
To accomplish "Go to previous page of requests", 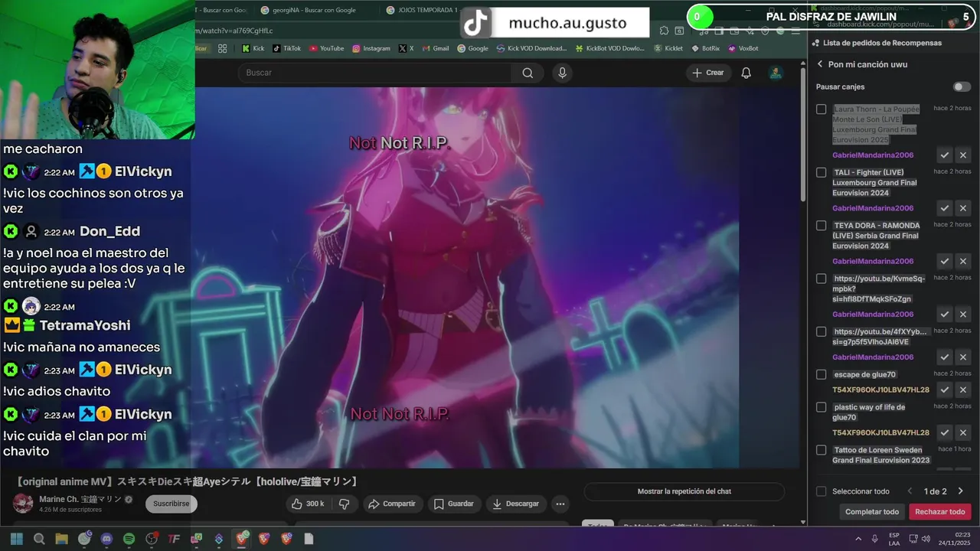I will pyautogui.click(x=910, y=491).
